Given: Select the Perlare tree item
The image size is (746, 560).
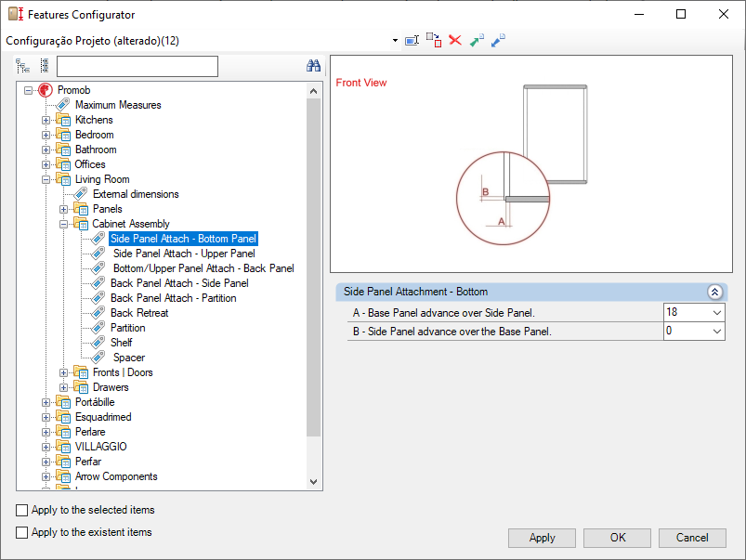Looking at the screenshot, I should [90, 432].
